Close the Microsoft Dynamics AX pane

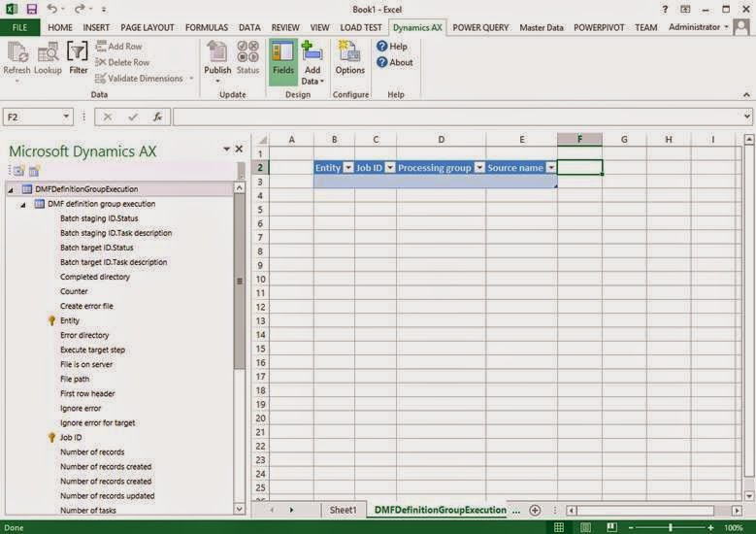pos(239,150)
